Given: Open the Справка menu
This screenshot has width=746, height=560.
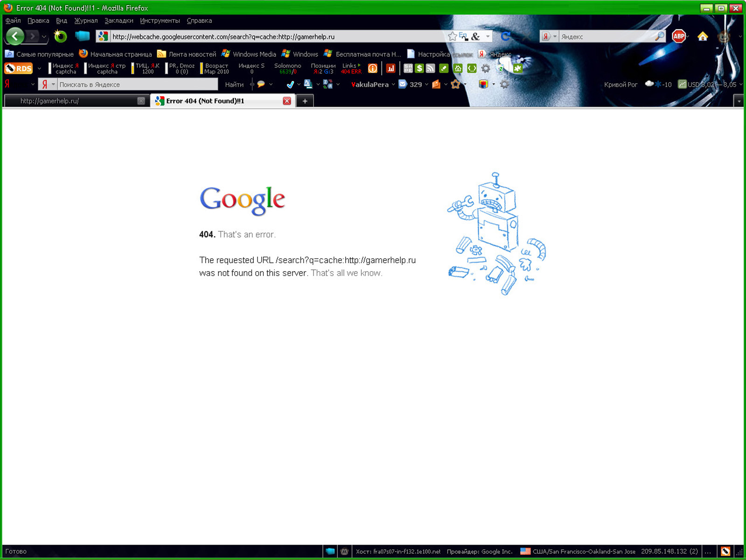Looking at the screenshot, I should point(199,21).
